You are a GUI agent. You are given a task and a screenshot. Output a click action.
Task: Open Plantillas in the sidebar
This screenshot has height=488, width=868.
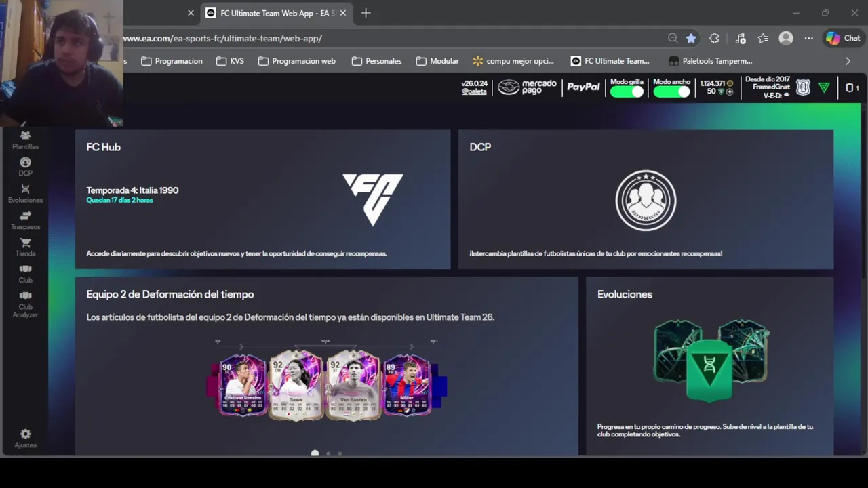coord(25,140)
